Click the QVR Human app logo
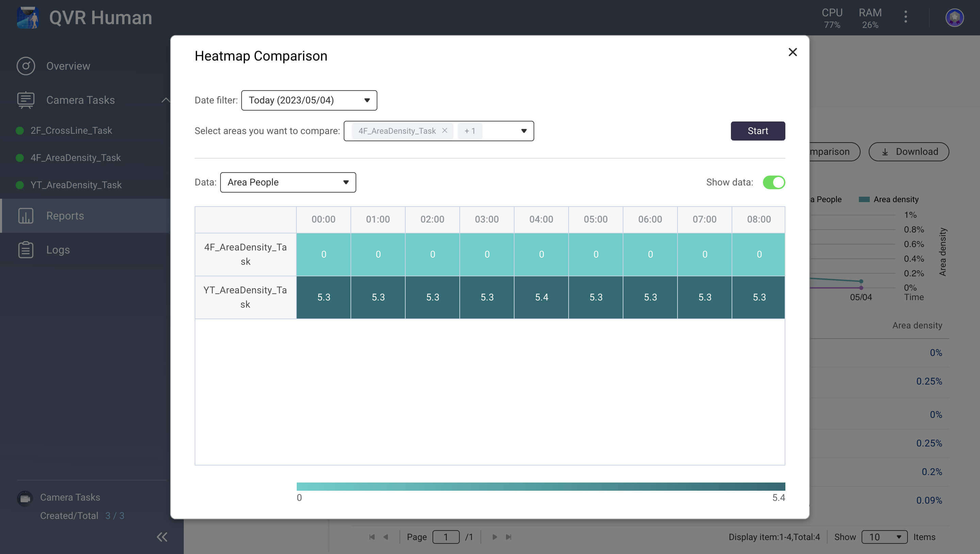The width and height of the screenshot is (980, 554). click(x=27, y=17)
